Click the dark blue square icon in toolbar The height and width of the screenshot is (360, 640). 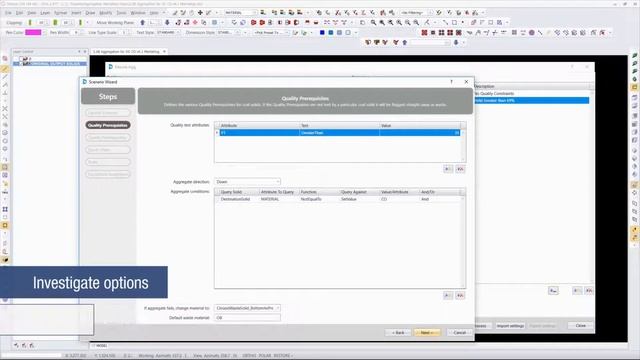[322, 32]
